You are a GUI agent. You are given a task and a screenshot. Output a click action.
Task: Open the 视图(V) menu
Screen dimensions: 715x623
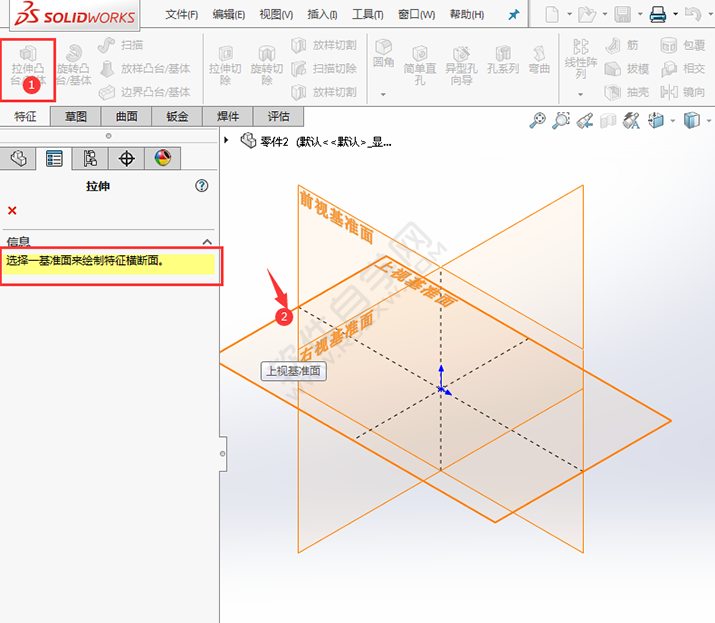click(276, 15)
